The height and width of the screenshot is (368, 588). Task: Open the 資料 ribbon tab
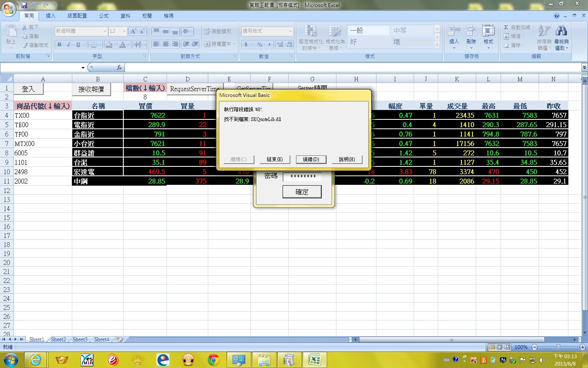125,16
